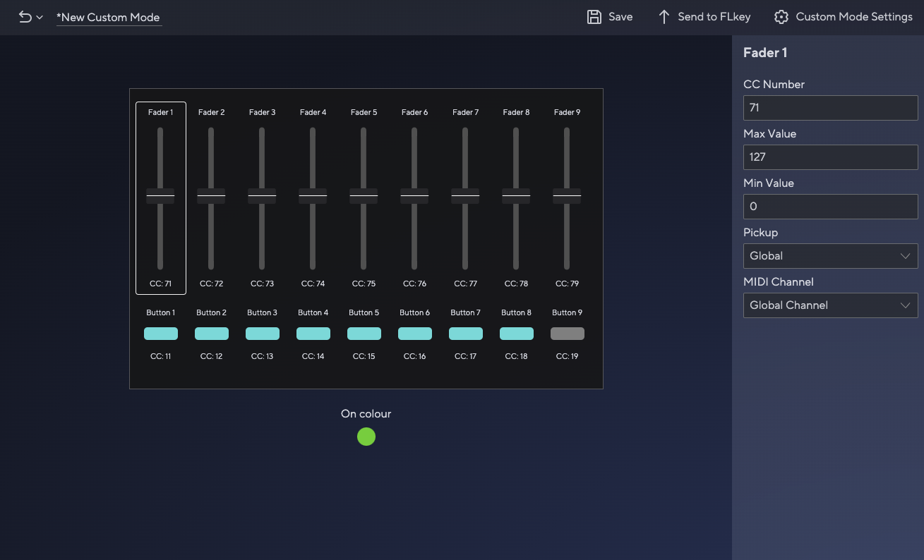Image resolution: width=924 pixels, height=560 pixels.
Task: Select Button 7 pad
Action: point(466,334)
